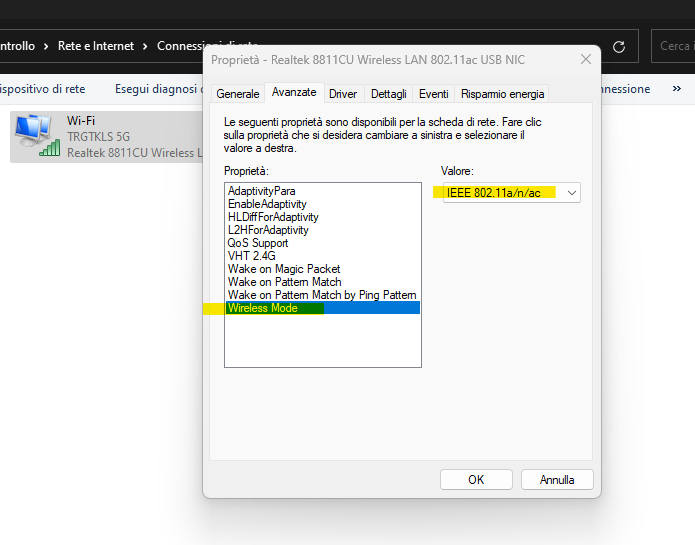This screenshot has width=695, height=545.
Task: Go to the Risparmio energia tab
Action: click(x=502, y=94)
